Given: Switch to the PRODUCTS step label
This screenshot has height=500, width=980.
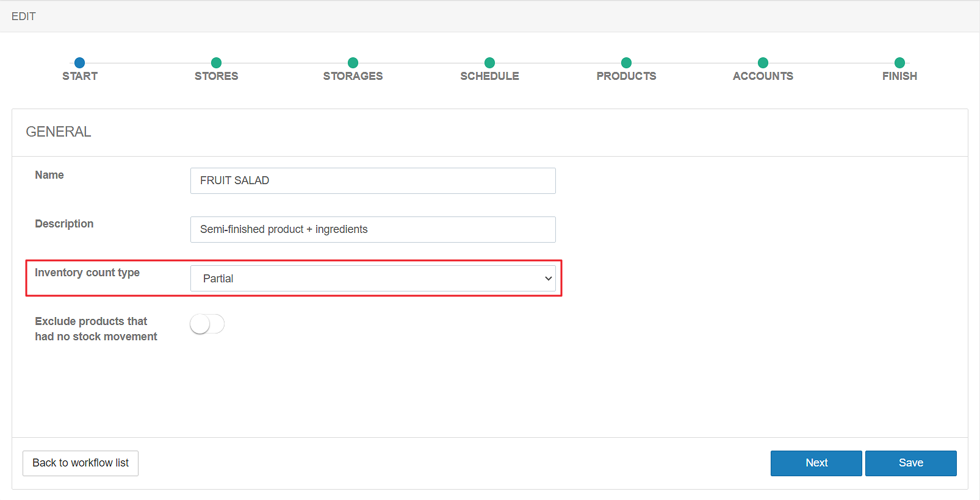Looking at the screenshot, I should coord(626,76).
